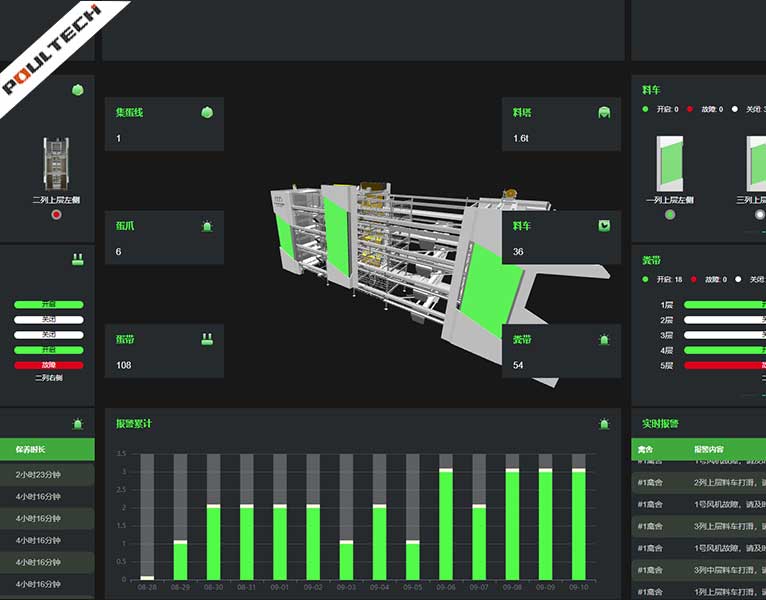Screen dimensions: 766x600
Task: Select the green status dot under 一列上层左侧
Action: click(x=670, y=214)
